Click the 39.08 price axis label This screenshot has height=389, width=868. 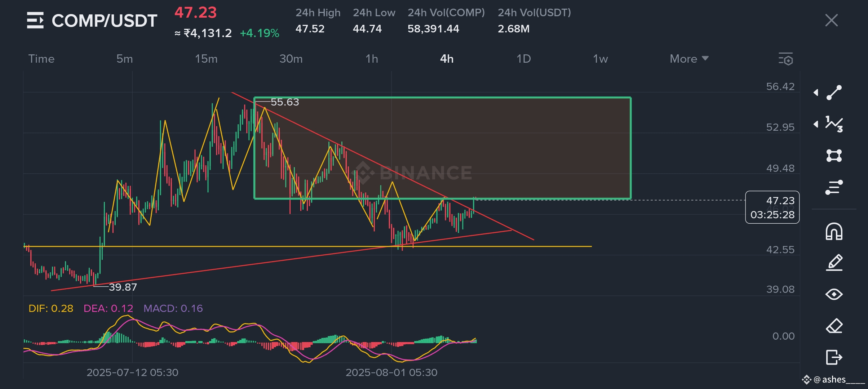tap(780, 289)
